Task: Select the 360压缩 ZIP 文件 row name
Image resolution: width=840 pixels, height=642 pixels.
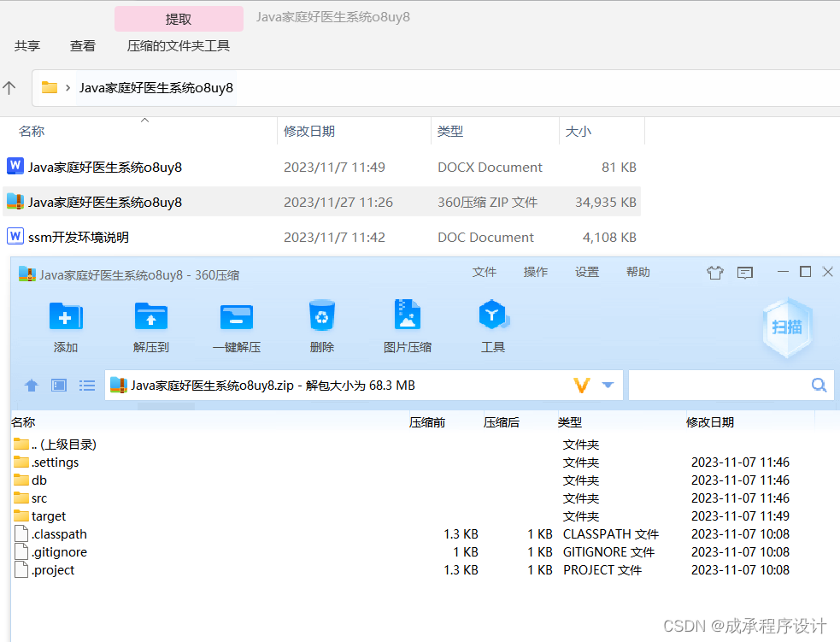Action: tap(105, 202)
